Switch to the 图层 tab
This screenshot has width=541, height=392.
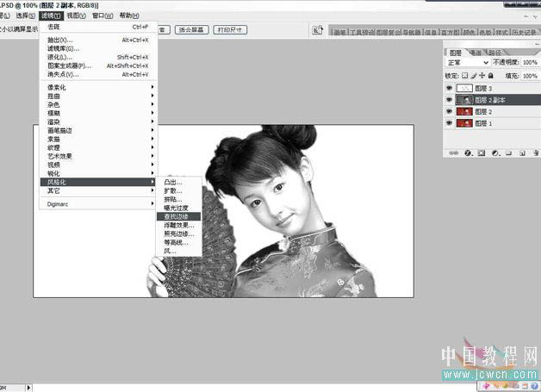tap(456, 53)
